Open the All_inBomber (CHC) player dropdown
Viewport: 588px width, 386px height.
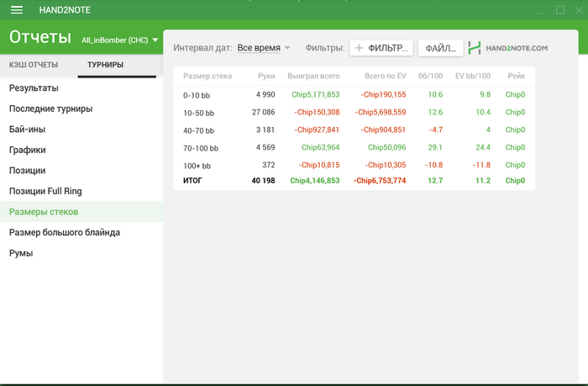click(119, 40)
